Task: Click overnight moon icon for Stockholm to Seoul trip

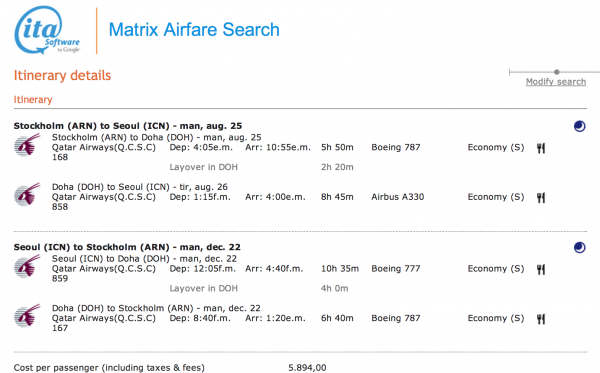Action: pos(579,126)
